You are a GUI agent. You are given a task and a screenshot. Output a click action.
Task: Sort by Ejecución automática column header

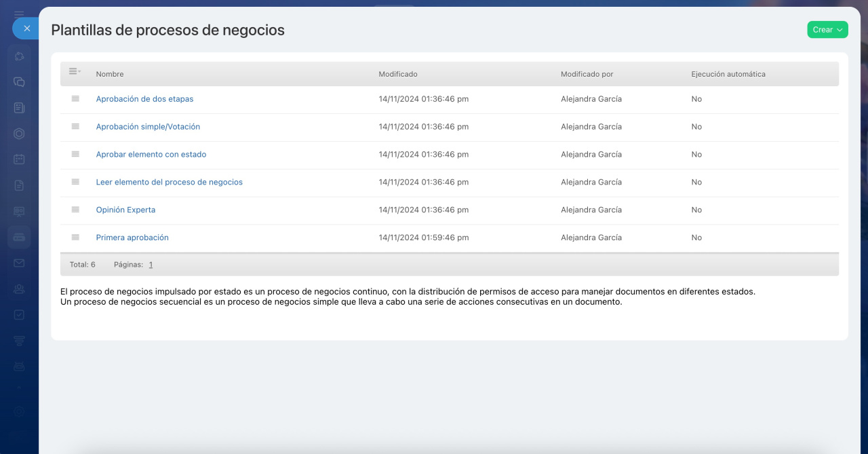[x=728, y=74]
